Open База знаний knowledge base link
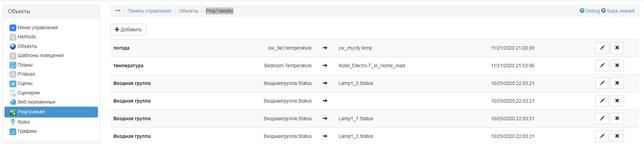 pos(620,11)
